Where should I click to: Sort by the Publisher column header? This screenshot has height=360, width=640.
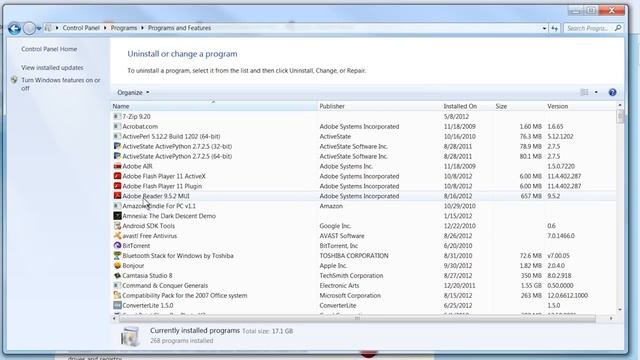pyautogui.click(x=379, y=106)
